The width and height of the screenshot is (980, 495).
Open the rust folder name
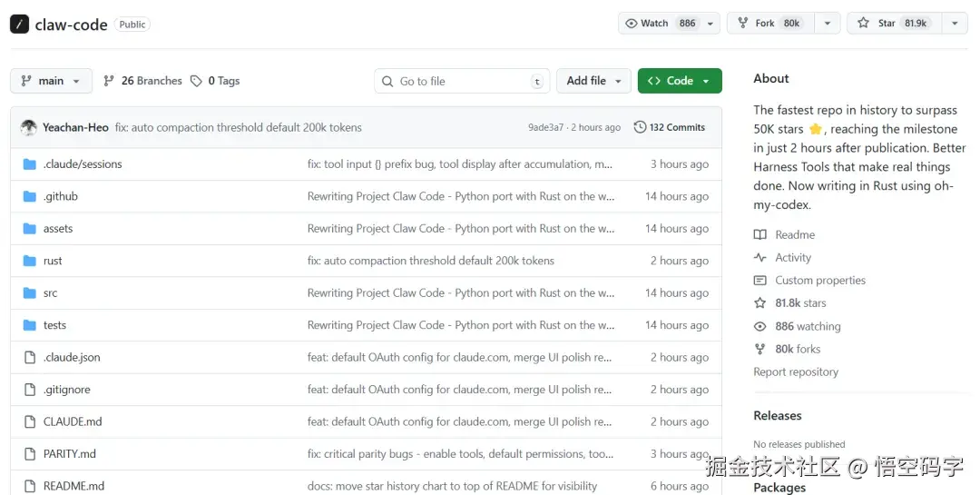click(x=53, y=261)
